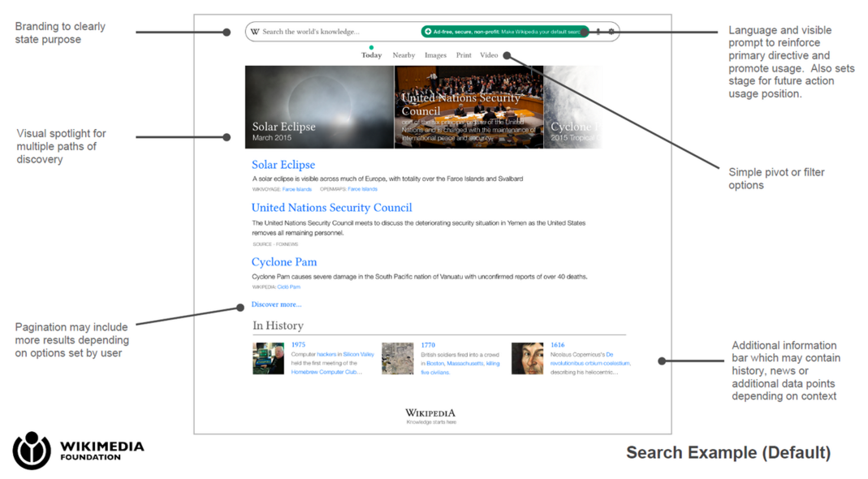Follow the 'hackers' link
This screenshot has height=479, width=868.
(x=326, y=355)
